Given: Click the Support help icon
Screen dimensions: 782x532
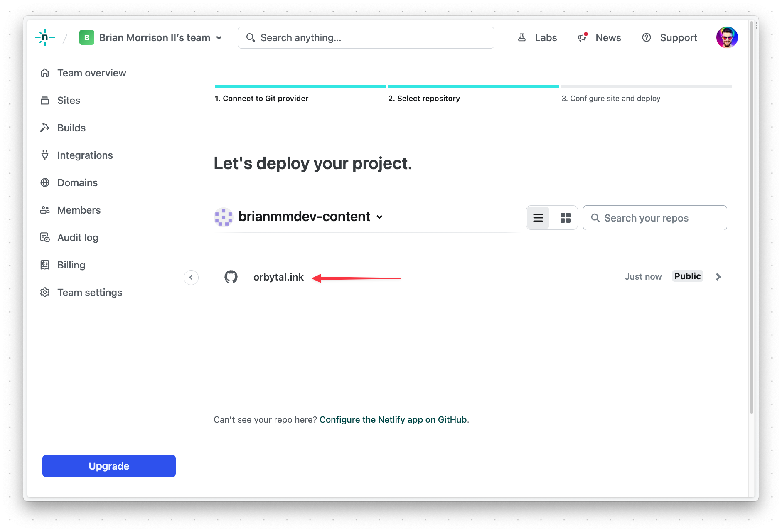Looking at the screenshot, I should 646,38.
